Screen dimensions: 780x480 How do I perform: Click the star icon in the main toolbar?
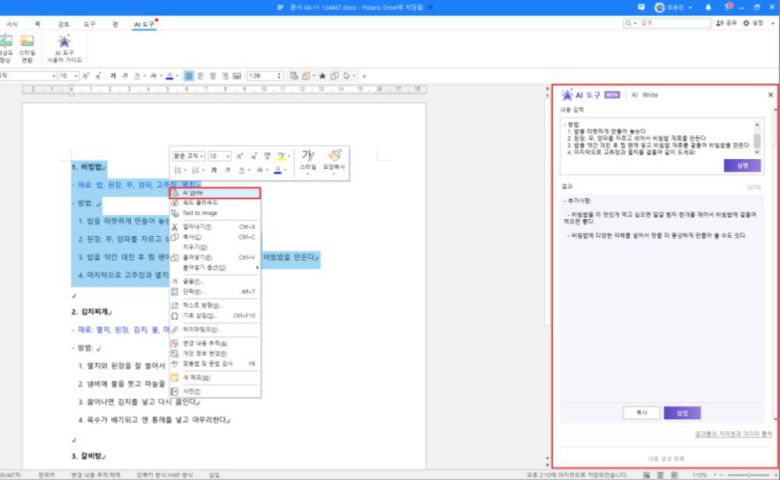tap(322, 76)
